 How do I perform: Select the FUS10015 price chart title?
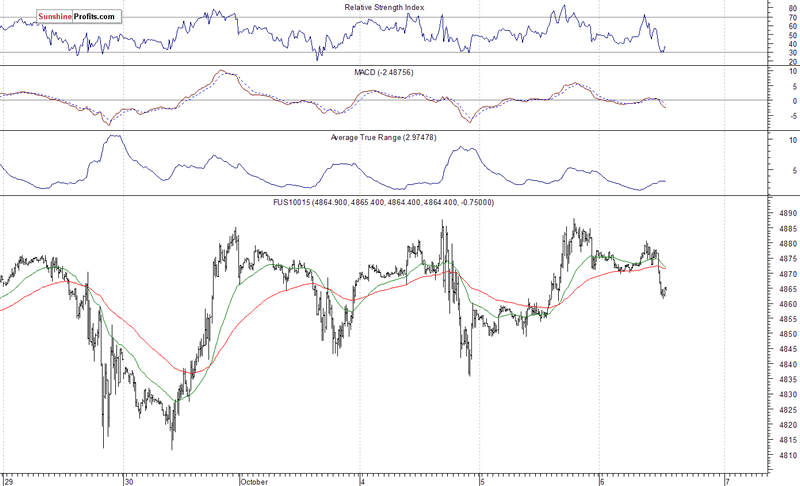pyautogui.click(x=384, y=202)
